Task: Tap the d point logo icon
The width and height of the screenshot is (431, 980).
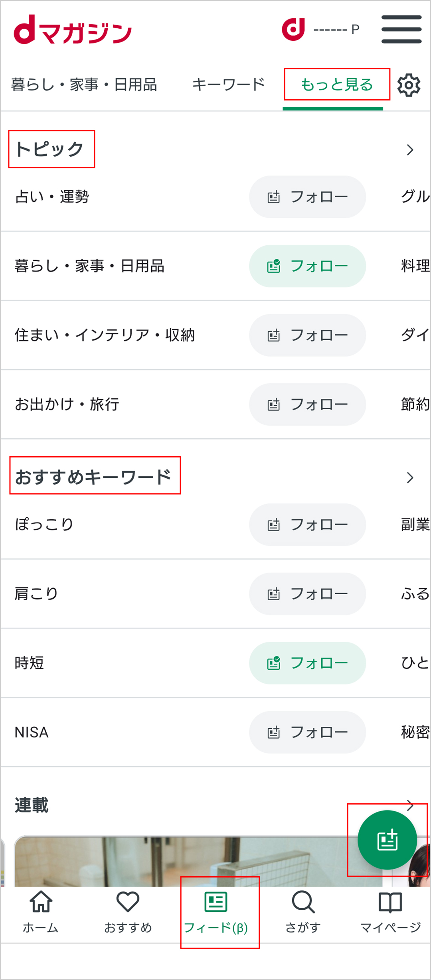Action: click(293, 29)
